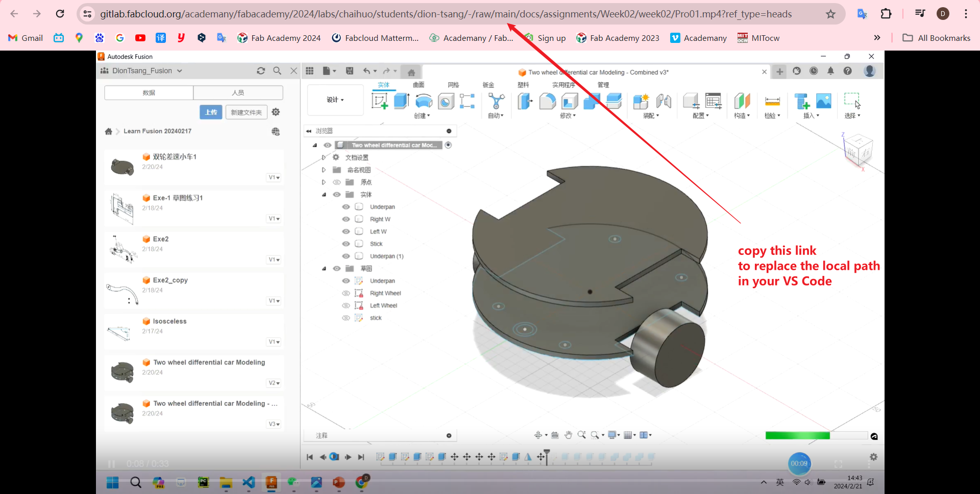Click the Joint assemble icon
The height and width of the screenshot is (494, 980).
[x=664, y=101]
